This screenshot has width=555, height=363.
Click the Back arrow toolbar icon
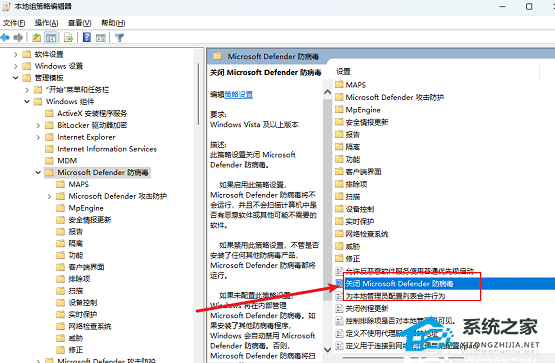5,38
